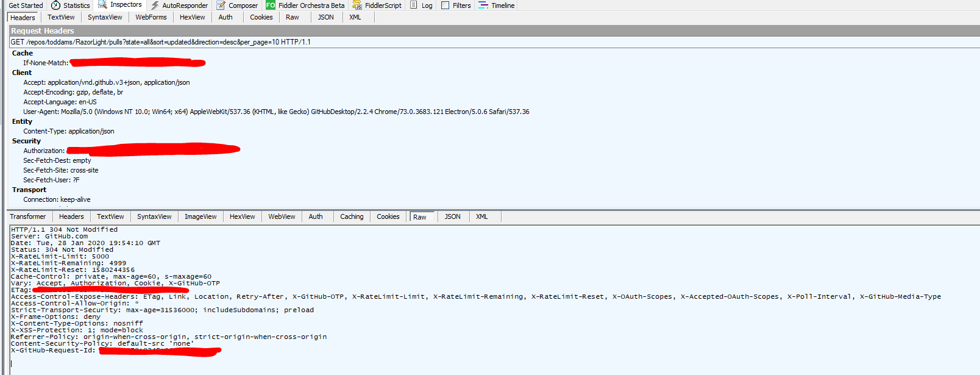Click the Request Headers title bar
Screen dimensions: 980x375
tap(494, 30)
